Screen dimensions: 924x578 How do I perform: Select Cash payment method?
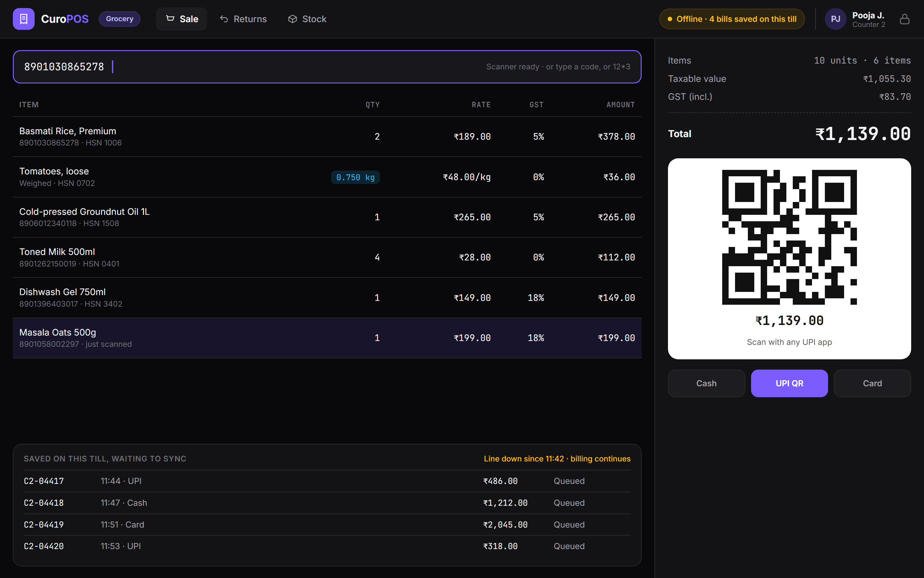tap(706, 383)
